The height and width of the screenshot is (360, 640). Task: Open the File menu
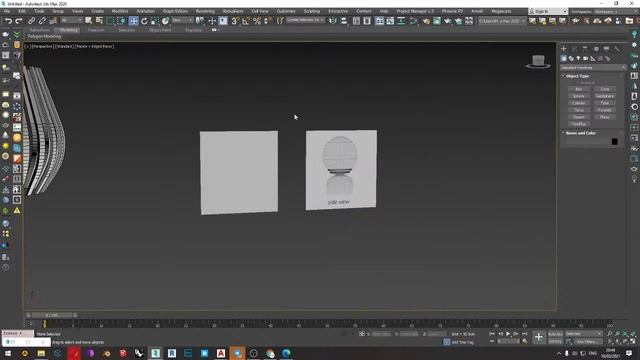coord(7,11)
